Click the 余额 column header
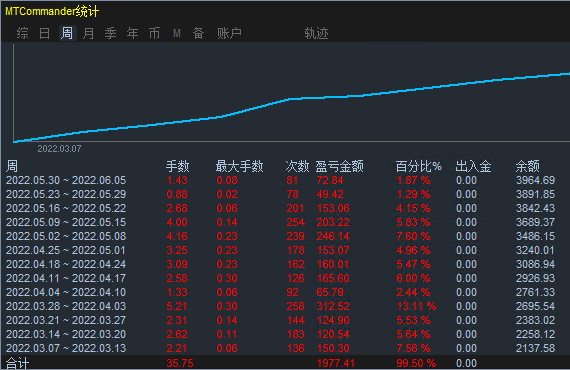Viewport: 570px width, 370px height. (x=527, y=166)
